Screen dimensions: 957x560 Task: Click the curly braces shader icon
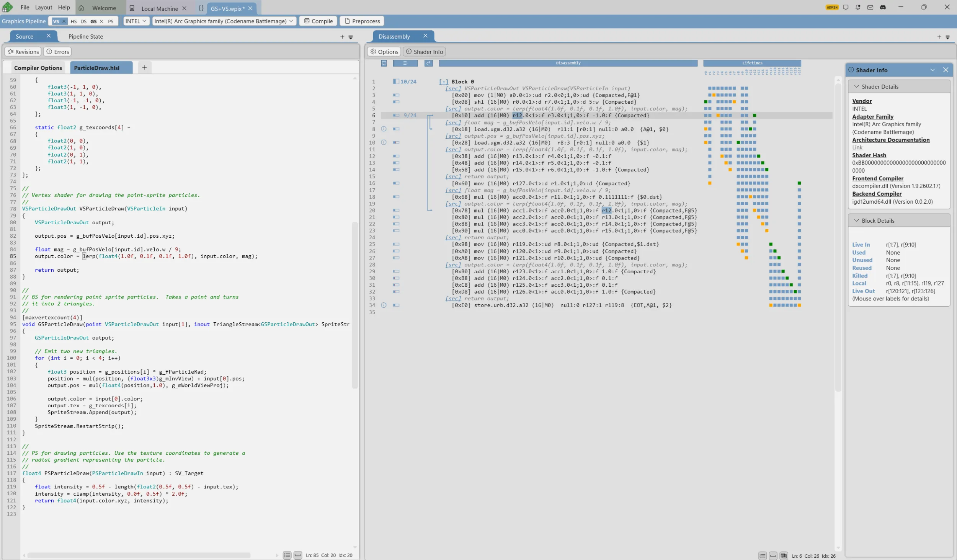pos(201,8)
